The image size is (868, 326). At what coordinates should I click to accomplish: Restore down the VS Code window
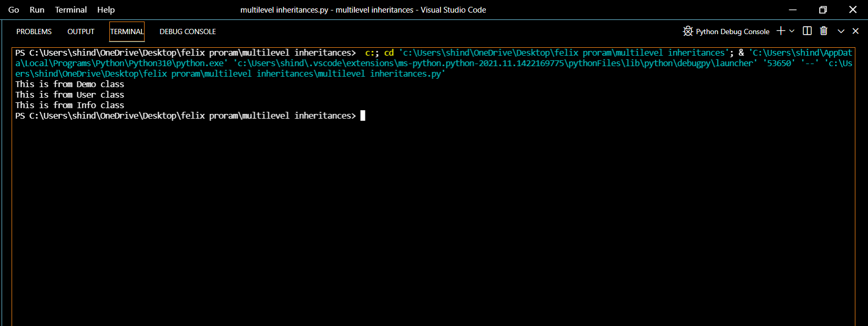coord(823,9)
